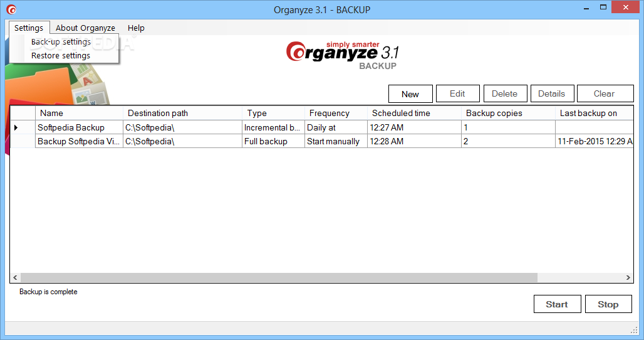The image size is (644, 340).
Task: Click the Incremental b... type cell
Action: pyautogui.click(x=274, y=127)
